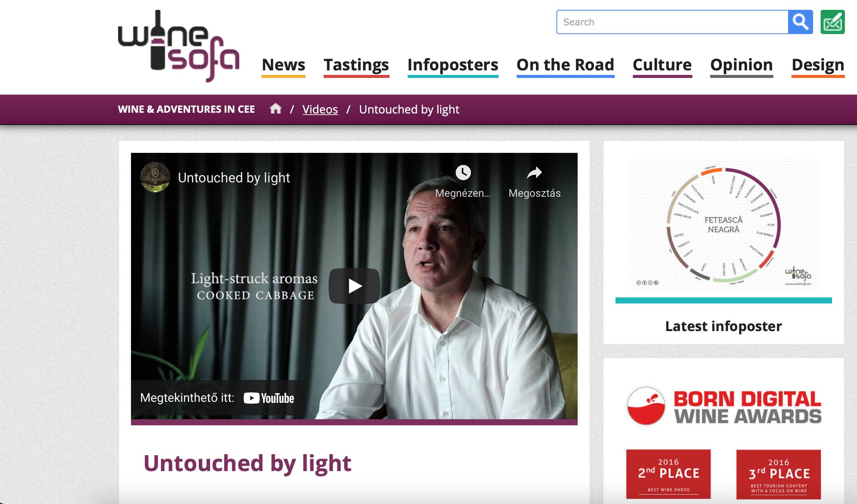The image size is (857, 504).
Task: Follow the Videos breadcrumb link
Action: click(x=320, y=109)
